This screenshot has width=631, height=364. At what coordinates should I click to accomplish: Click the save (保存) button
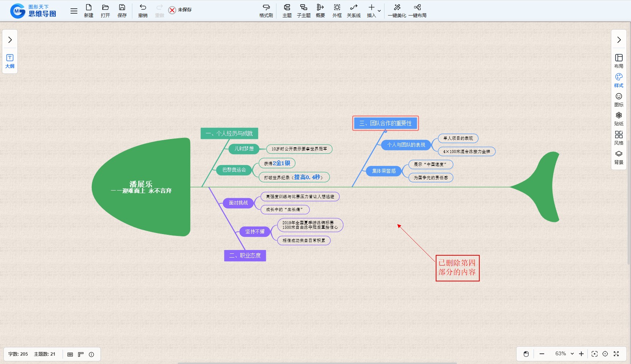(122, 11)
